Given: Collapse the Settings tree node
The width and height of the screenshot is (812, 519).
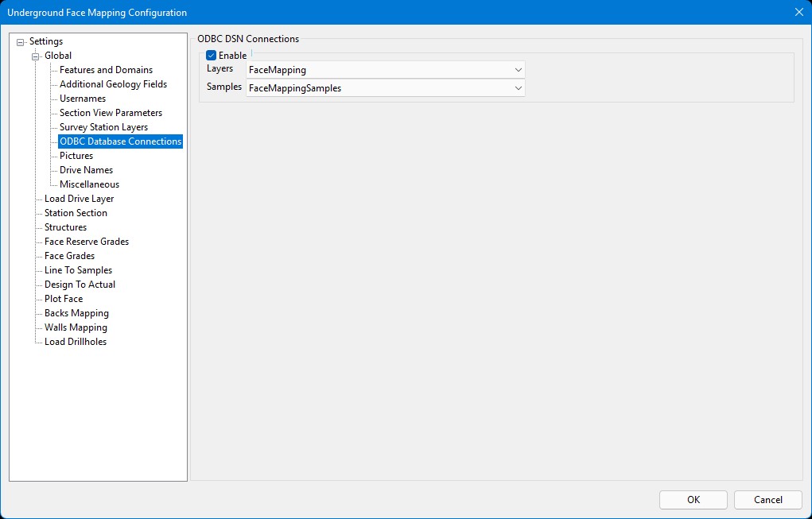Looking at the screenshot, I should [x=21, y=42].
